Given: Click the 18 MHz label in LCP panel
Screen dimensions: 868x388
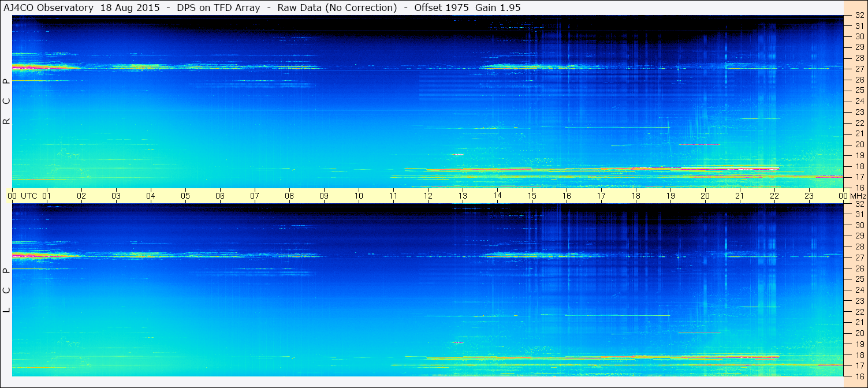Looking at the screenshot, I should coord(859,355).
